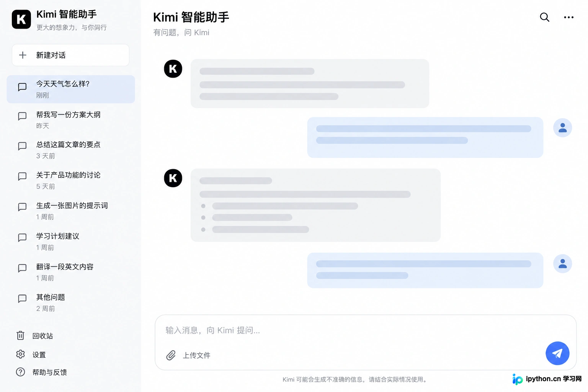Click the Kimi logo in sidebar header
The height and width of the screenshot is (392, 588).
pos(21,20)
